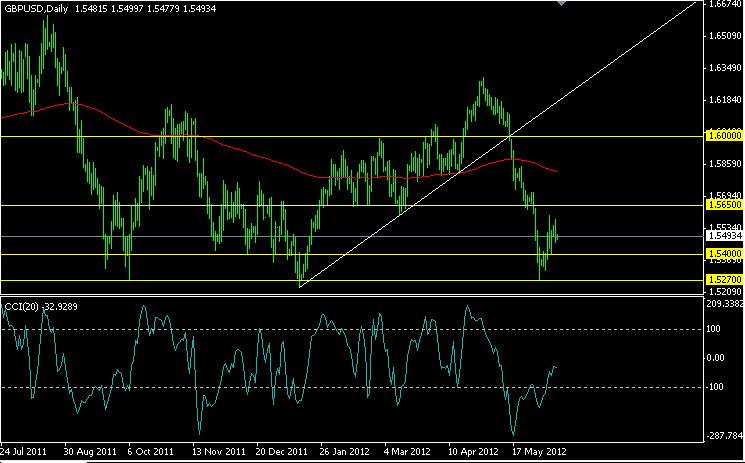This screenshot has height=463, width=745.
Task: Click the 1.56940 price scale value
Action: click(x=725, y=195)
